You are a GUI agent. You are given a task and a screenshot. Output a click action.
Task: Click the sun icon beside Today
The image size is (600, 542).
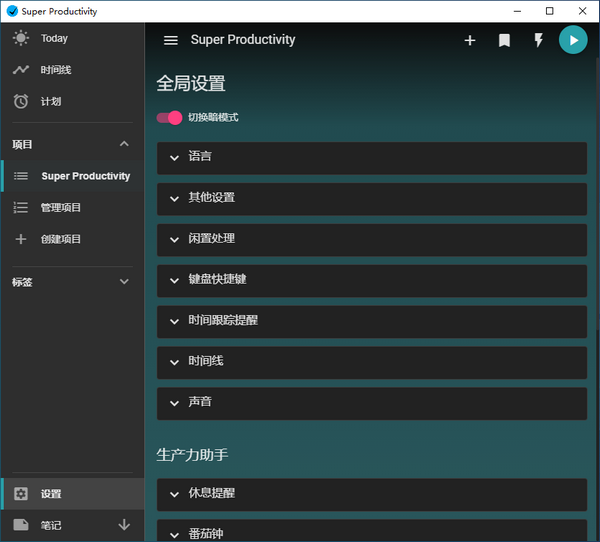(21, 38)
